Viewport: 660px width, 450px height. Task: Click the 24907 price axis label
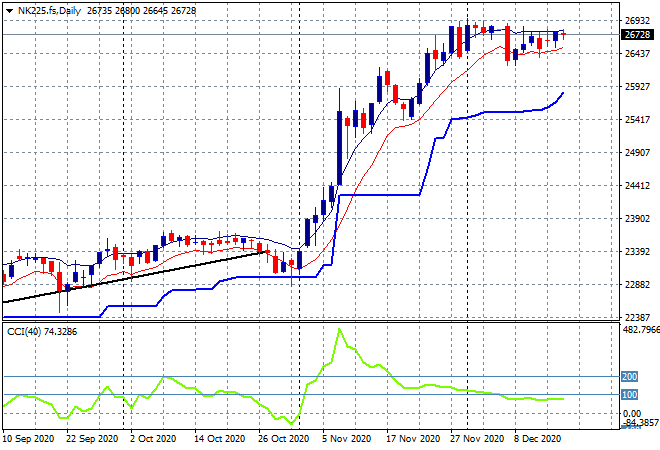point(637,152)
